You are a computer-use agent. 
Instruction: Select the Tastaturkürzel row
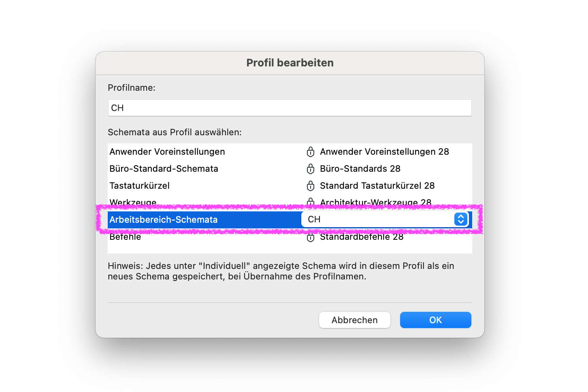point(290,186)
